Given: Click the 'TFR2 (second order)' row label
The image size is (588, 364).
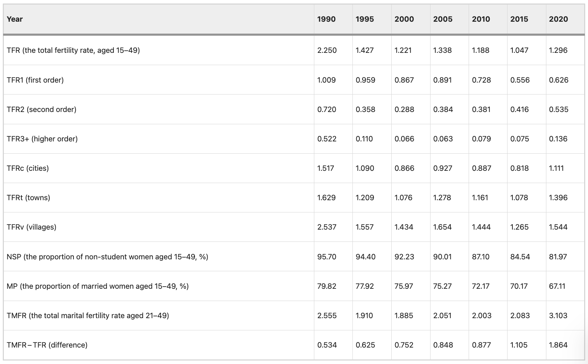Looking at the screenshot, I should (x=41, y=110).
